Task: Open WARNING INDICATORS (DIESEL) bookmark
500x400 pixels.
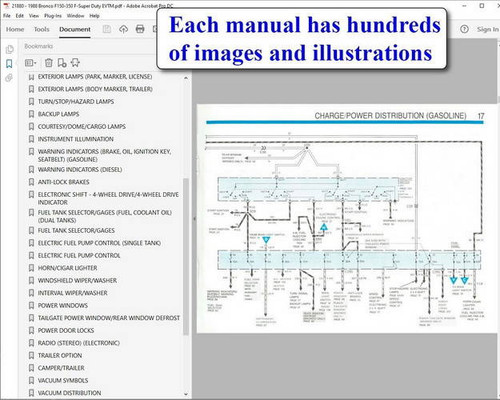Action: (80, 170)
